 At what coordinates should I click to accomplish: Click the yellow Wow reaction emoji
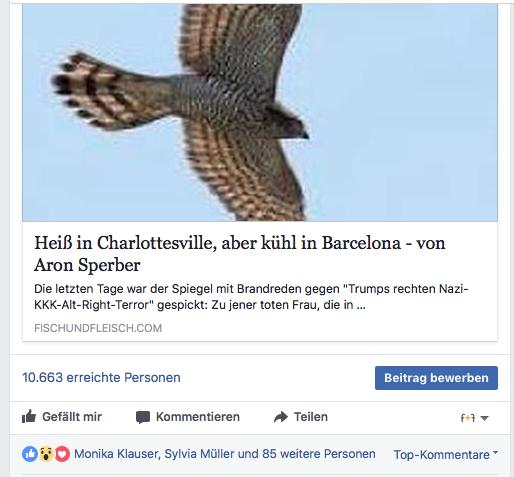[x=46, y=454]
